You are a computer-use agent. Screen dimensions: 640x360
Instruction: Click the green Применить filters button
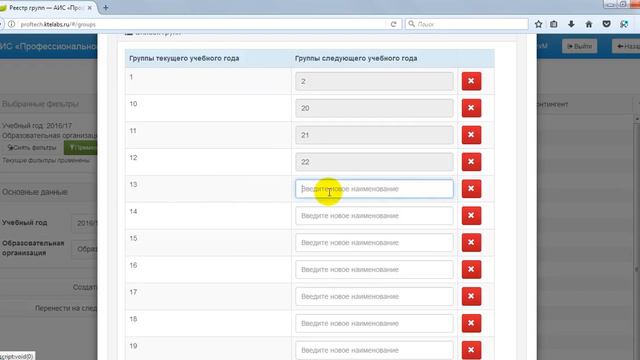coord(81,147)
